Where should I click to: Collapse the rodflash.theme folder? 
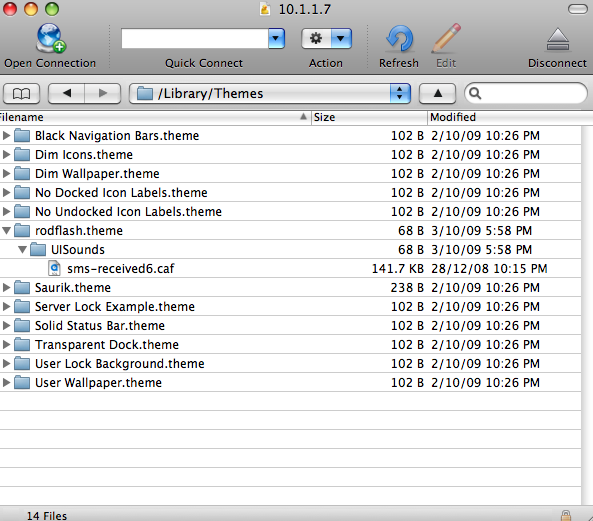(x=6, y=230)
